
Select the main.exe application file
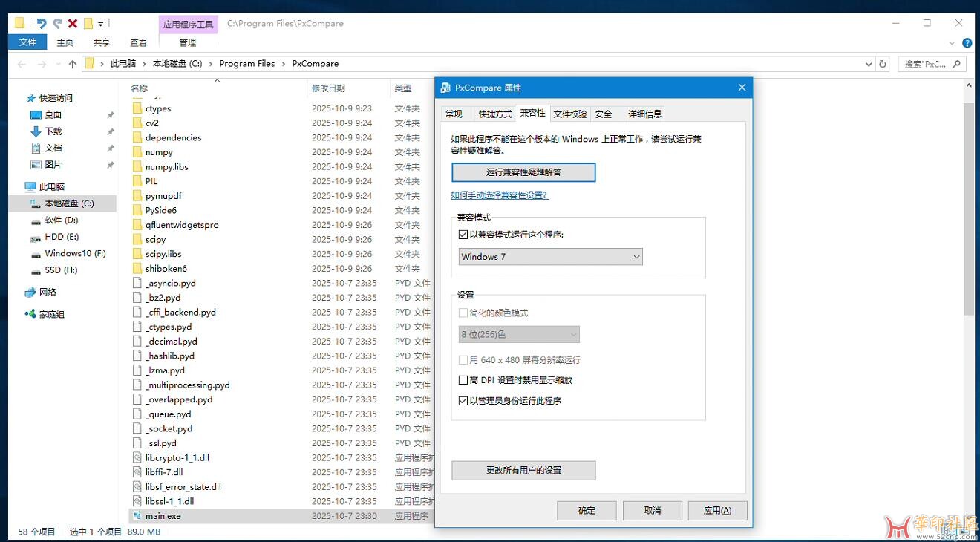click(x=163, y=516)
